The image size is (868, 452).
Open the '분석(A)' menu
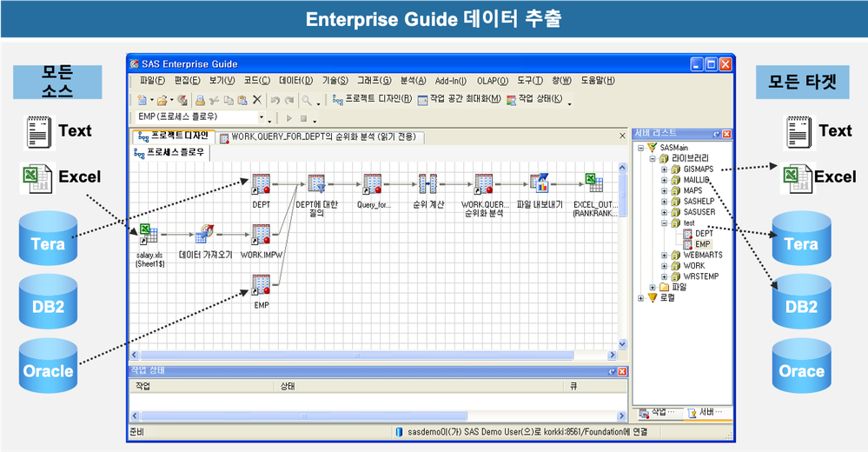413,81
